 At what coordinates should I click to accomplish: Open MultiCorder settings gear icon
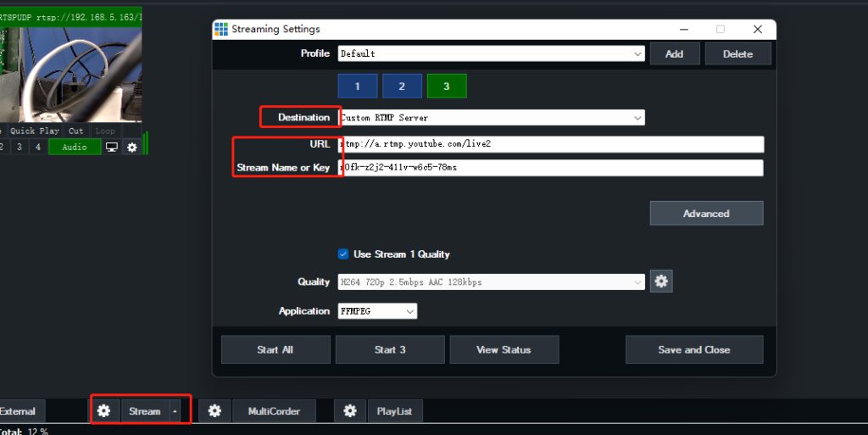(x=214, y=411)
